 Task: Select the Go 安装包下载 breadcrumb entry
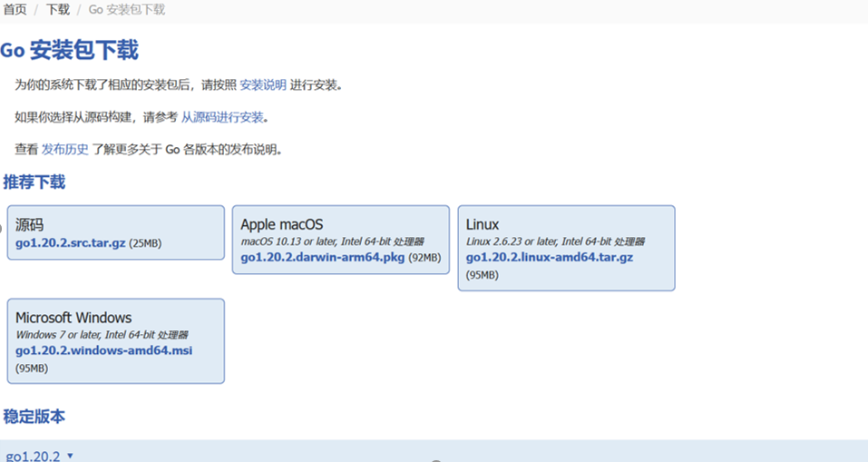click(127, 9)
